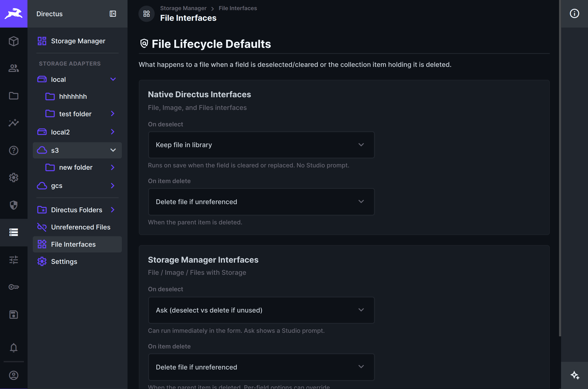The height and width of the screenshot is (389, 588).
Task: Click the AI sparkle assistant icon
Action: 575,375
